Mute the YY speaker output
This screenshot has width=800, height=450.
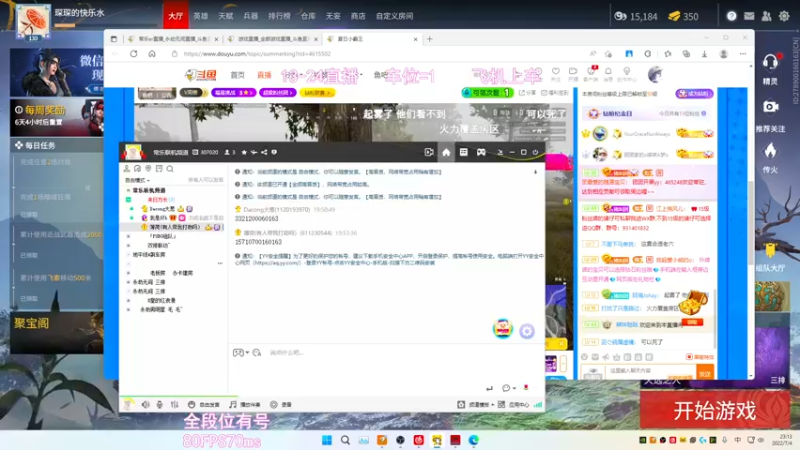point(145,404)
